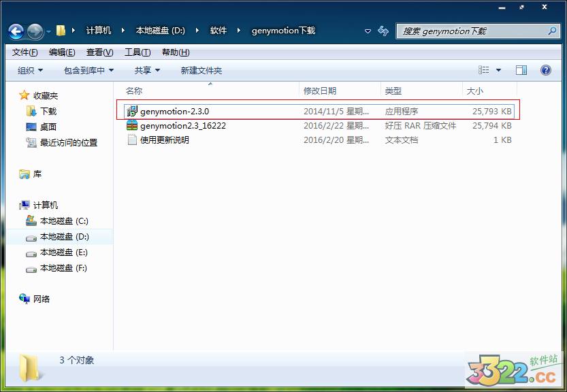Click the 网络 network icon
This screenshot has height=392, width=567.
pyautogui.click(x=25, y=299)
